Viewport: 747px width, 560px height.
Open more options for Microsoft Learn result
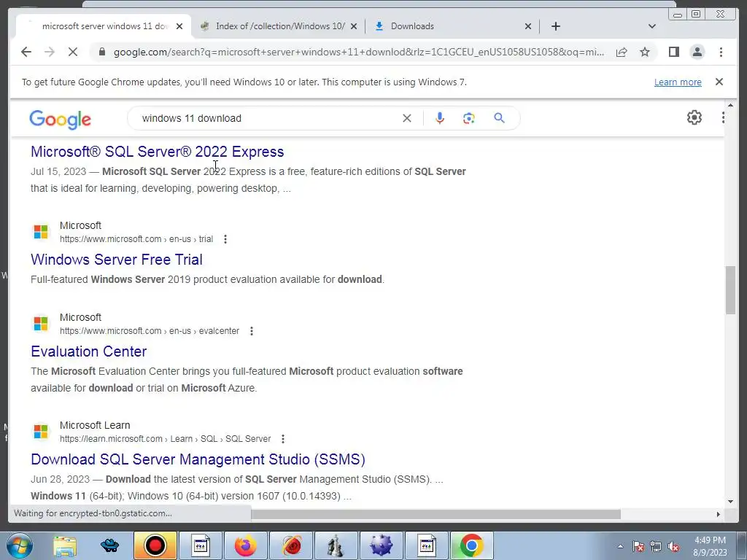pos(283,439)
